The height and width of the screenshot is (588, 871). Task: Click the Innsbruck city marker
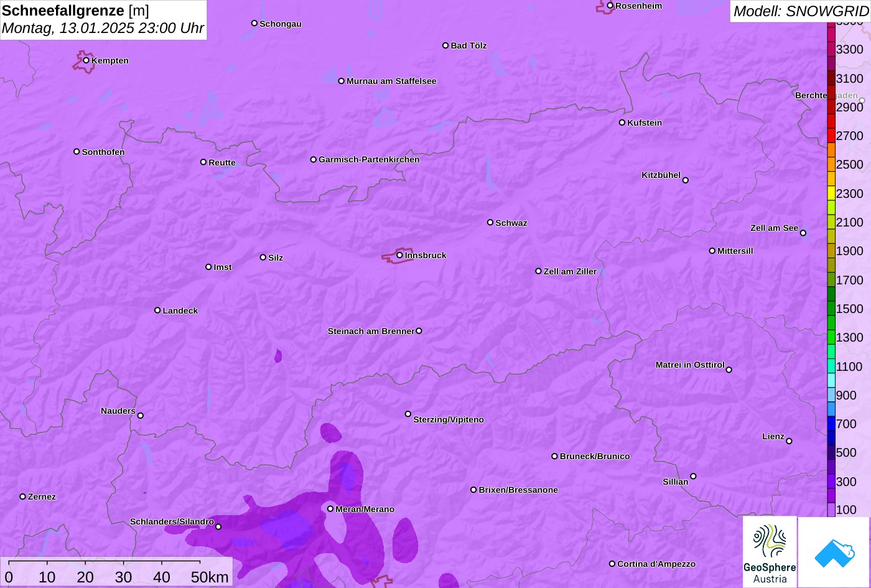click(x=400, y=255)
